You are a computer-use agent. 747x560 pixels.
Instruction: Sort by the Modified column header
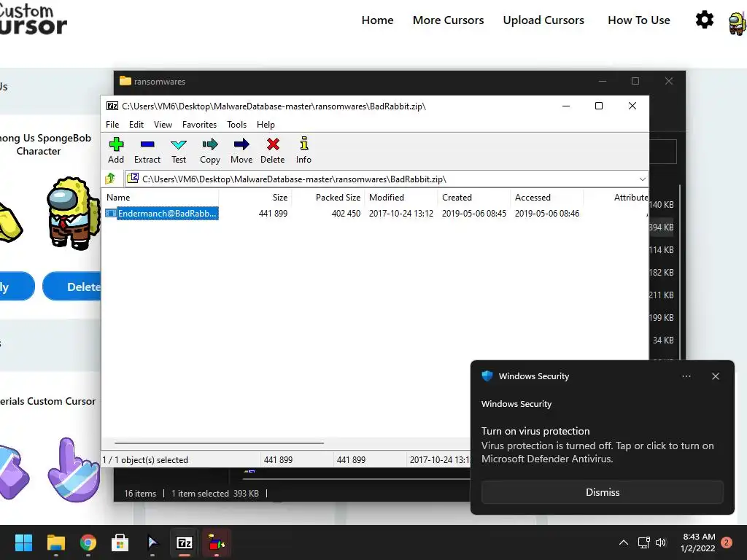(387, 197)
